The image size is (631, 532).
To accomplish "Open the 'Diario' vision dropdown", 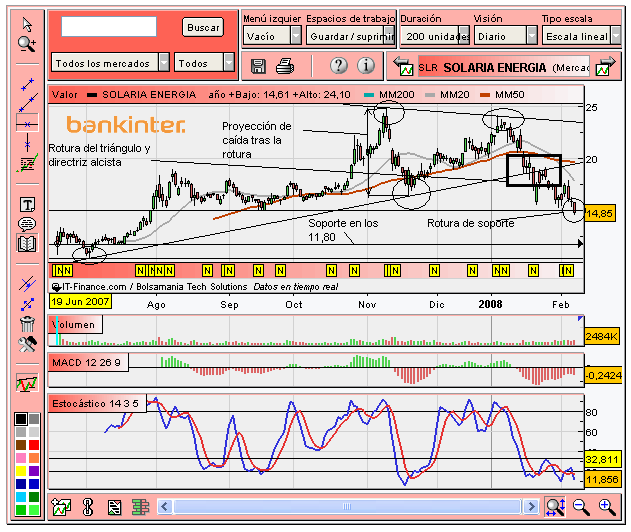I will 505,36.
